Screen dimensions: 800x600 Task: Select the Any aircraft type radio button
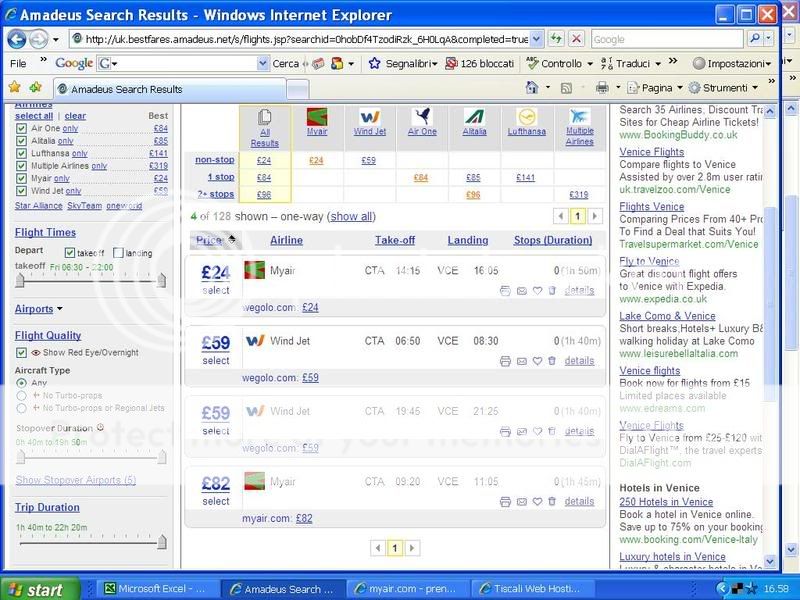(x=21, y=382)
